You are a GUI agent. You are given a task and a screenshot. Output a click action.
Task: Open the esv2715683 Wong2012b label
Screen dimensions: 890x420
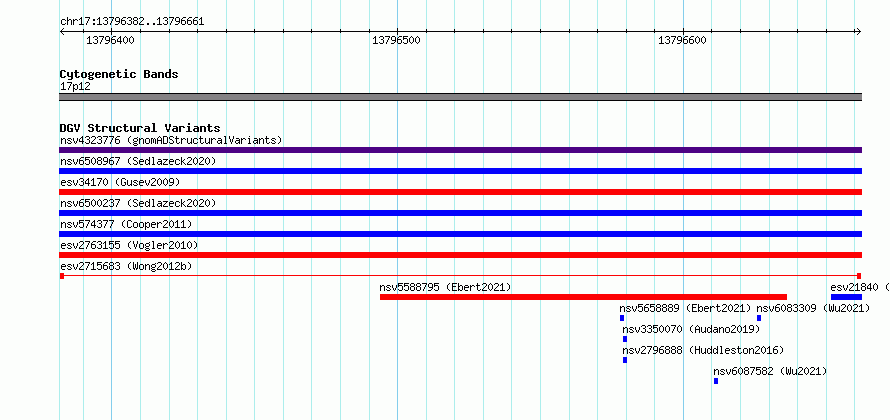126,266
